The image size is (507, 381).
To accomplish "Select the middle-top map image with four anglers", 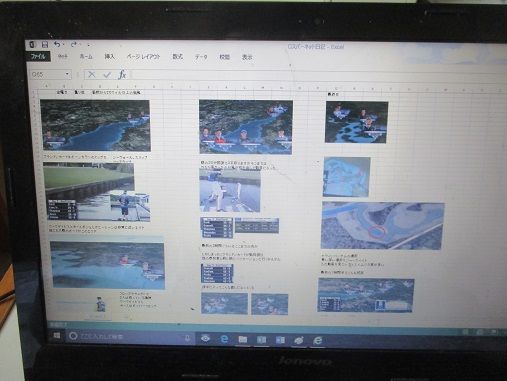I will tap(246, 127).
